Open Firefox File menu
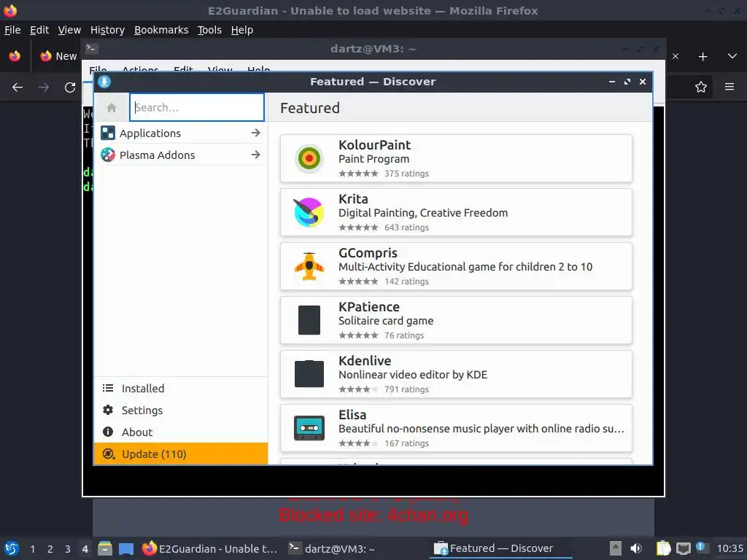The image size is (747, 560). coord(12,30)
